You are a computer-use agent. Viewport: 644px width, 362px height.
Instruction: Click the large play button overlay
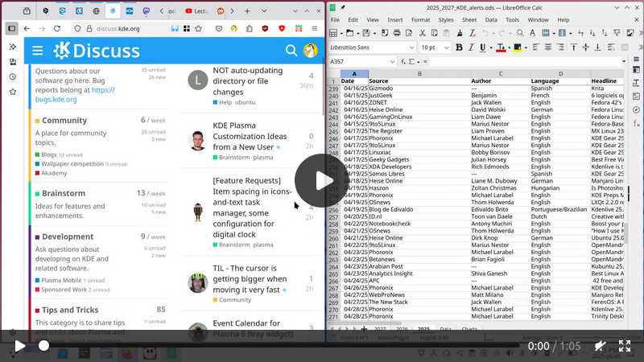coord(321,180)
